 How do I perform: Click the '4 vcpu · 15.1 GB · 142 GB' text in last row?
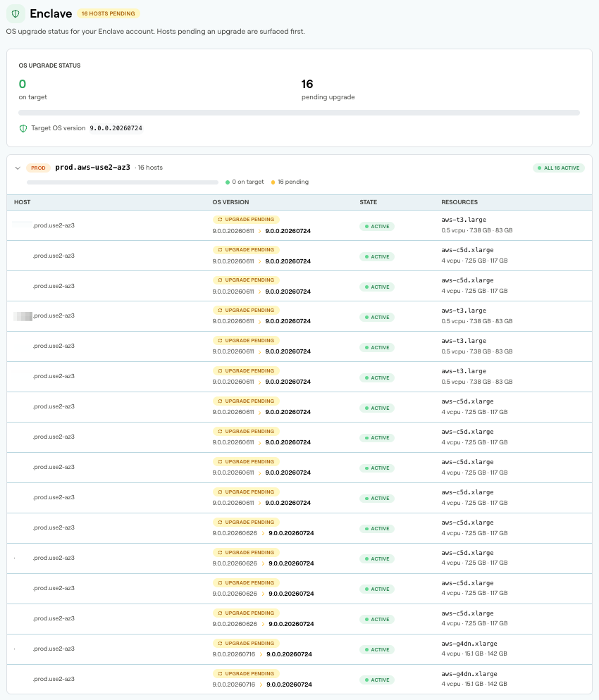[x=474, y=684]
